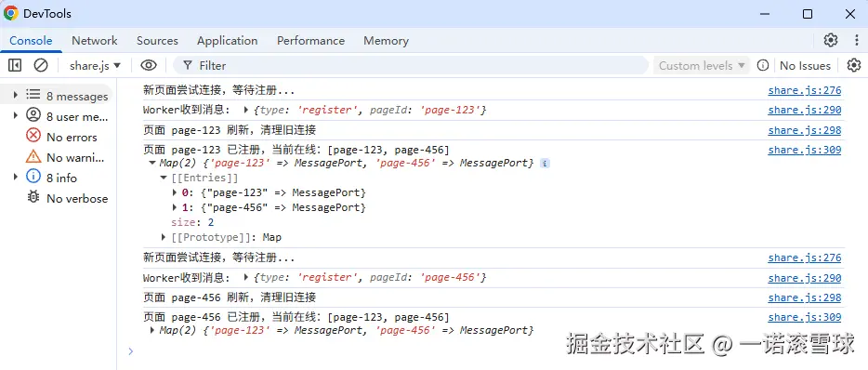Select the 8 user messages filter
This screenshot has width=868, height=370.
point(67,116)
